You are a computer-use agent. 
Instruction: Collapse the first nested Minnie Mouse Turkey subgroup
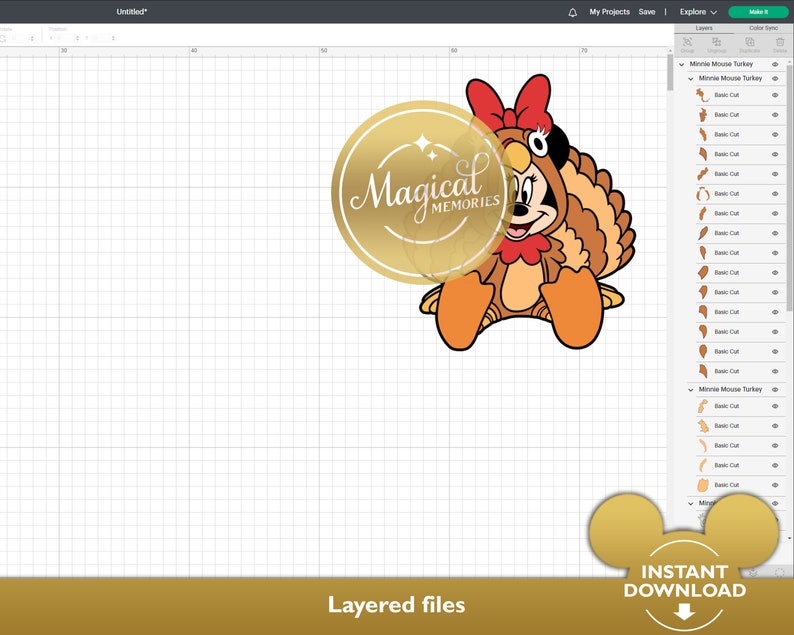coord(691,78)
